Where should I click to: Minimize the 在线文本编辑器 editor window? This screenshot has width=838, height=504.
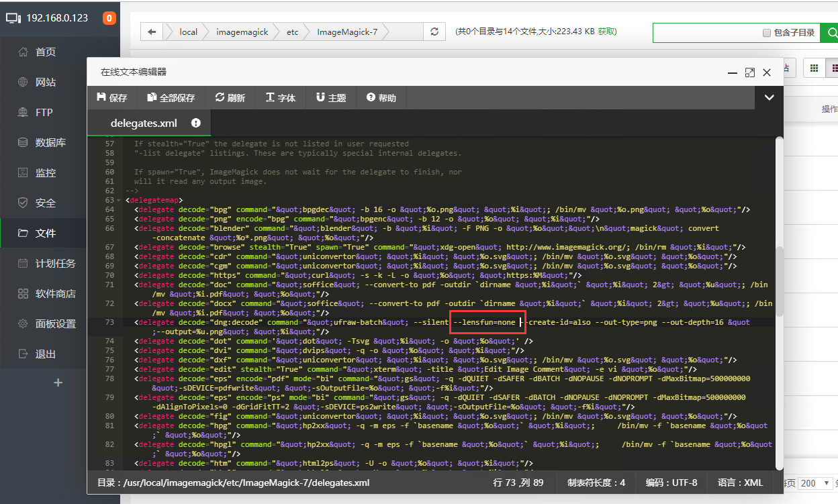pos(733,72)
